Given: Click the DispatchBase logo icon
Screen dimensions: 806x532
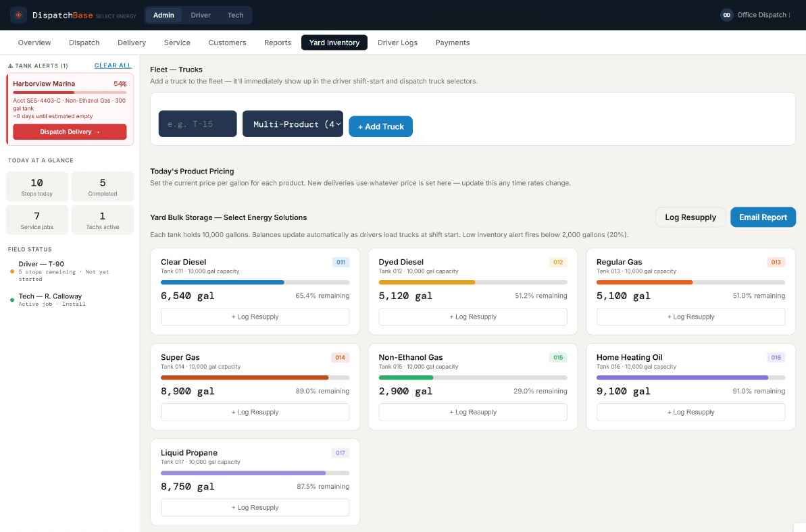Looking at the screenshot, I should click(x=18, y=15).
